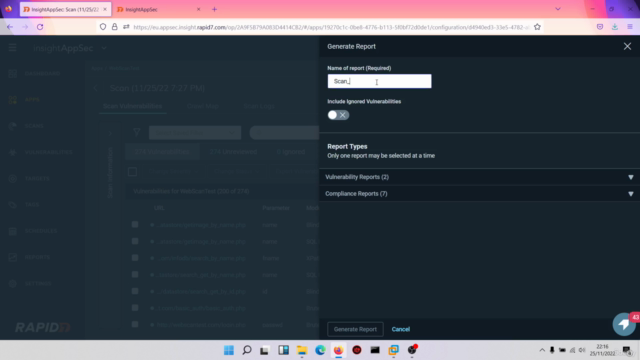640x360 pixels.
Task: Cancel the report generation
Action: [401, 329]
